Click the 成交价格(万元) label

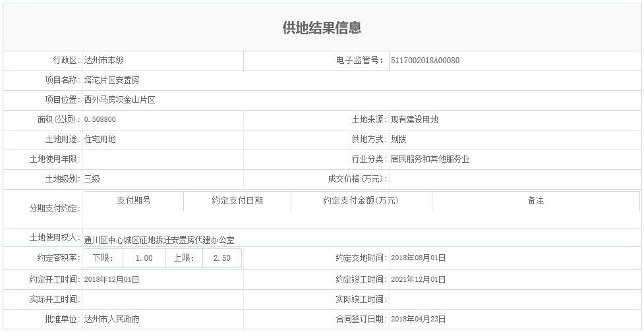coord(358,179)
